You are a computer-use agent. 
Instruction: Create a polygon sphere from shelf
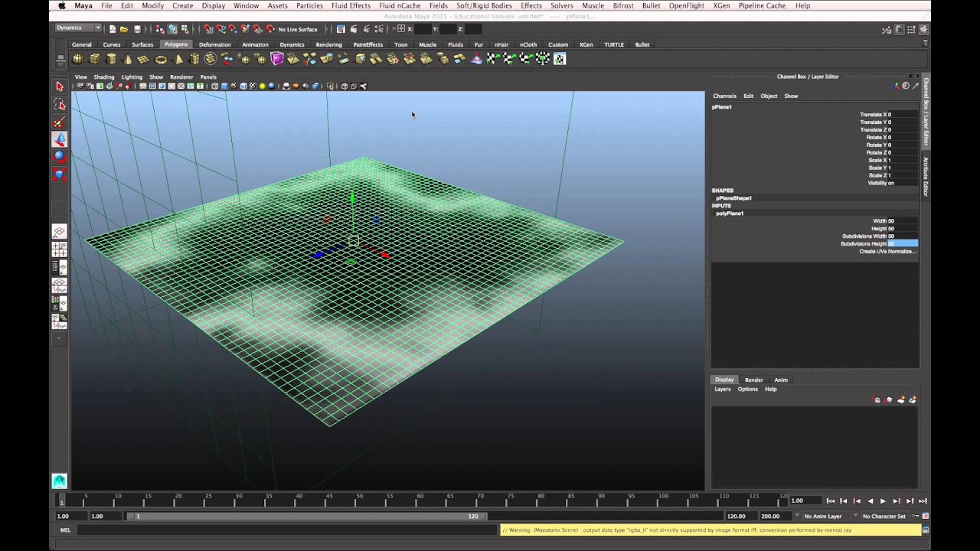(x=78, y=59)
